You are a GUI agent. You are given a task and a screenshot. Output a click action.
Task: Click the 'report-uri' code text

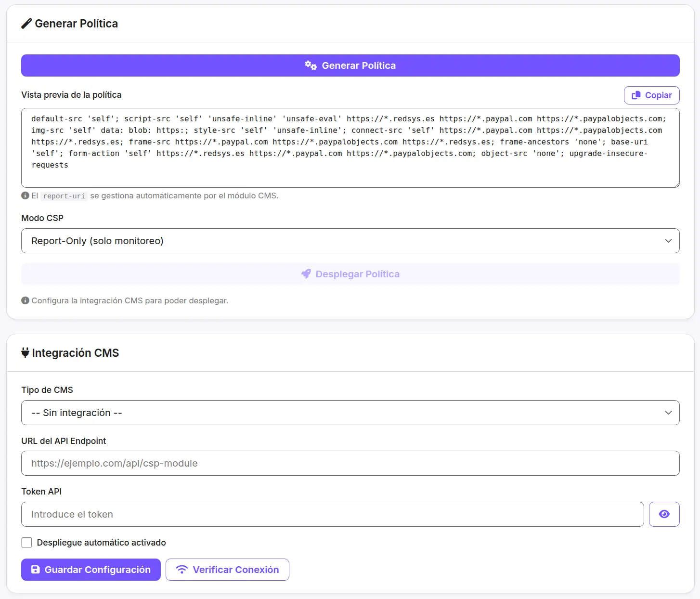tap(64, 196)
